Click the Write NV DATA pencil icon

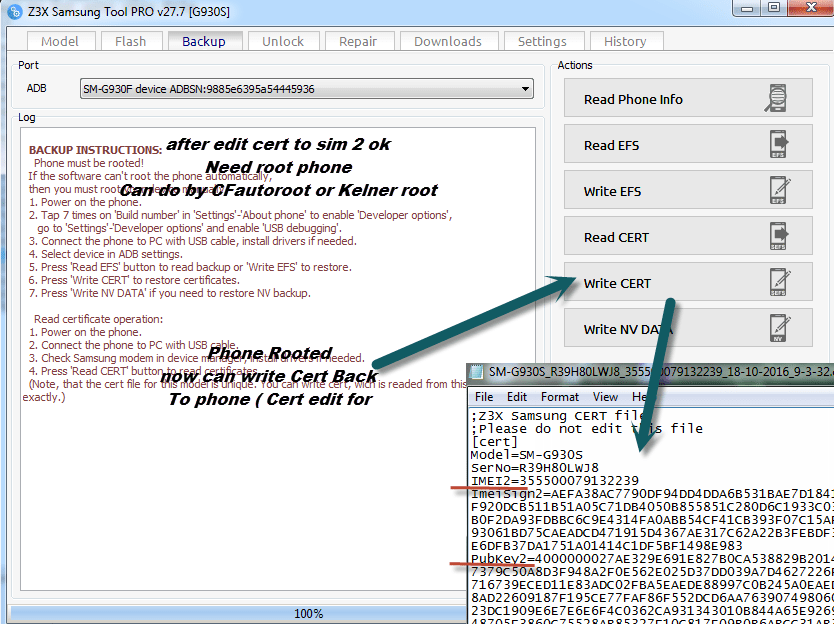[x=779, y=328]
